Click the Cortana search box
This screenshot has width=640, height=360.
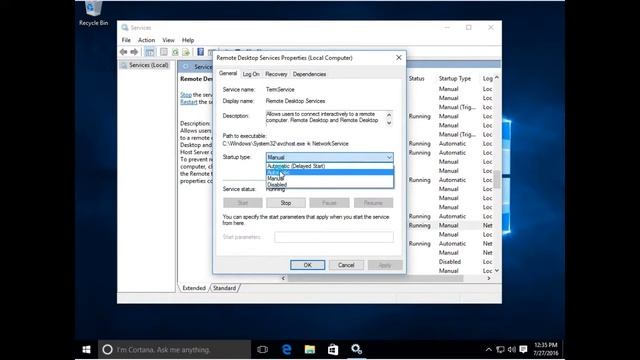[x=175, y=349]
